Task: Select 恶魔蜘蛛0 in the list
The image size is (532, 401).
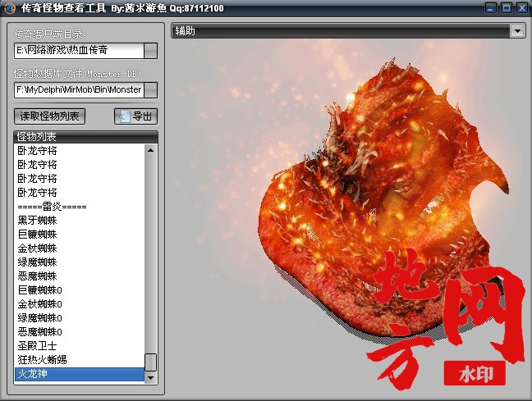Action: click(80, 332)
